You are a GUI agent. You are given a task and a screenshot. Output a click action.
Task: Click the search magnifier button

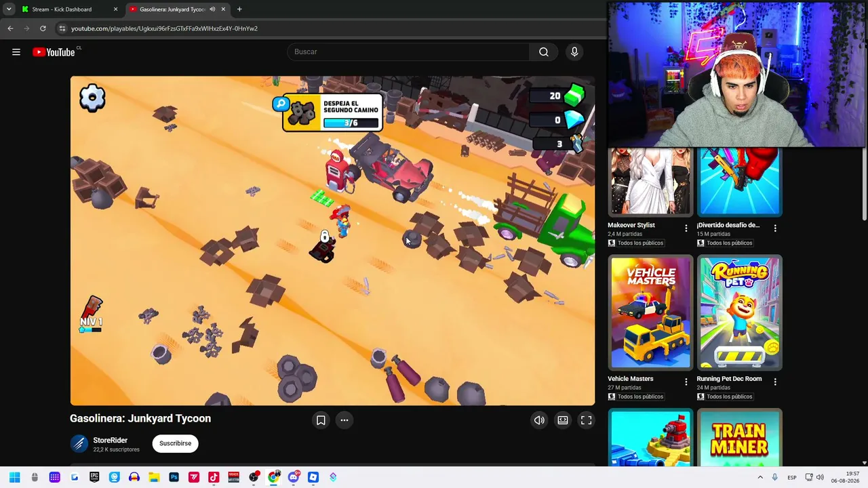544,52
